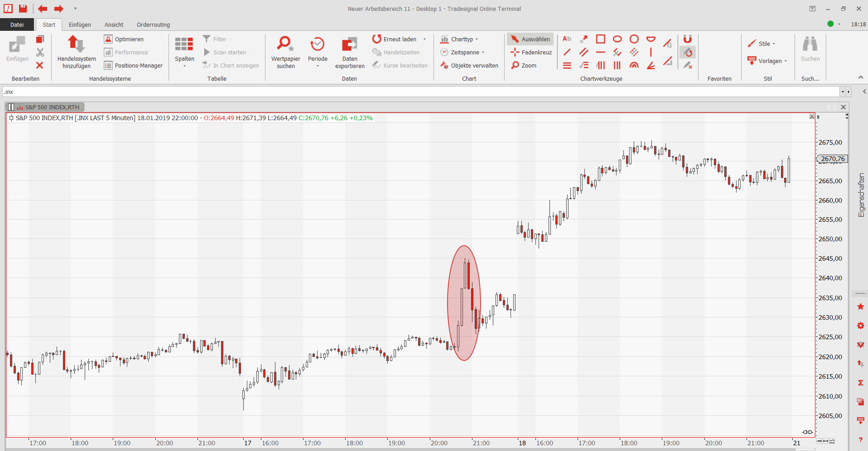Click the Wertpapier suchen magnifier icon
Viewport: 868px width, 451px height.
click(x=285, y=44)
